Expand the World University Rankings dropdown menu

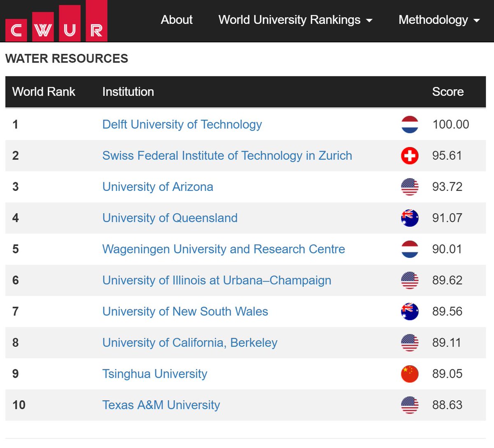point(295,20)
